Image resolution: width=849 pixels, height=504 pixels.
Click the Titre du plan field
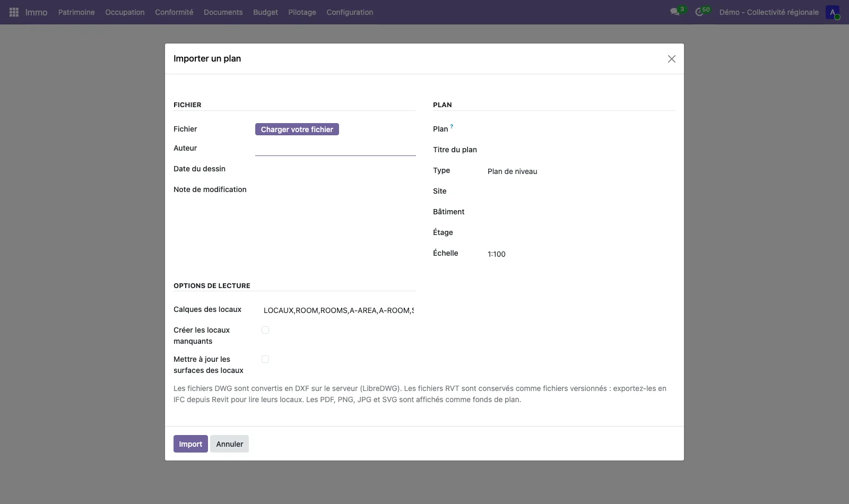click(581, 150)
